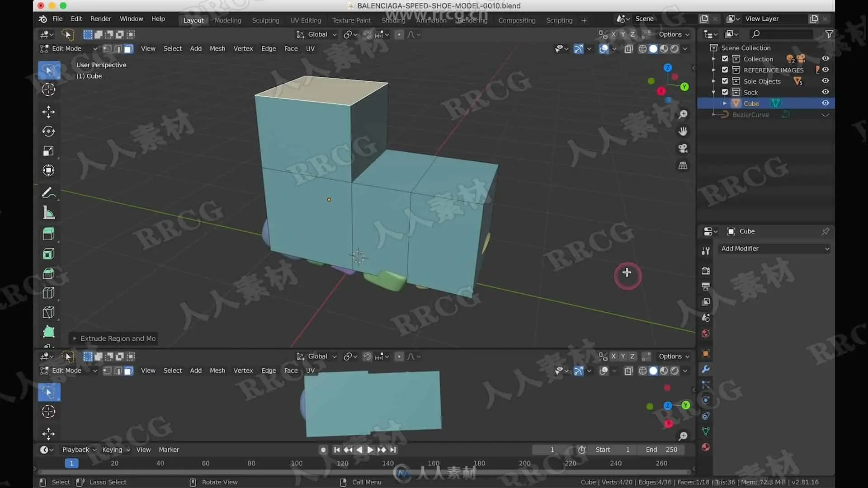
Task: Open the Modifiers wrench properties tab
Action: pos(705,369)
